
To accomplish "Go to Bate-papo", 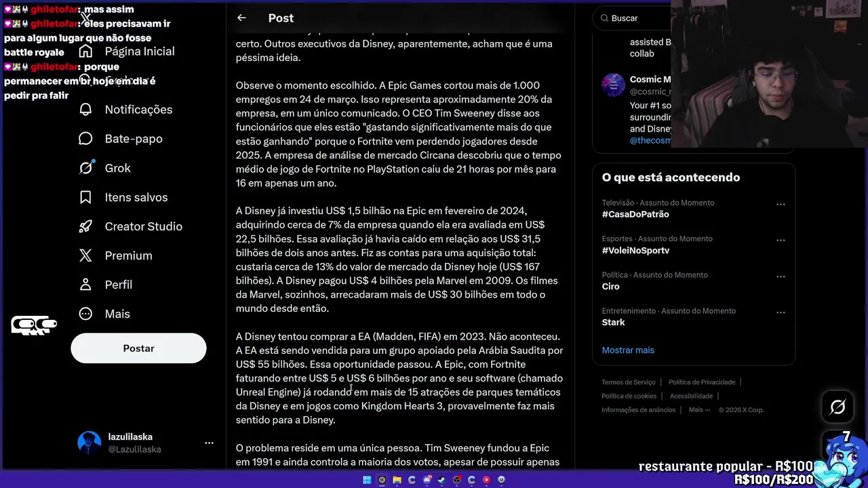I will click(x=134, y=138).
